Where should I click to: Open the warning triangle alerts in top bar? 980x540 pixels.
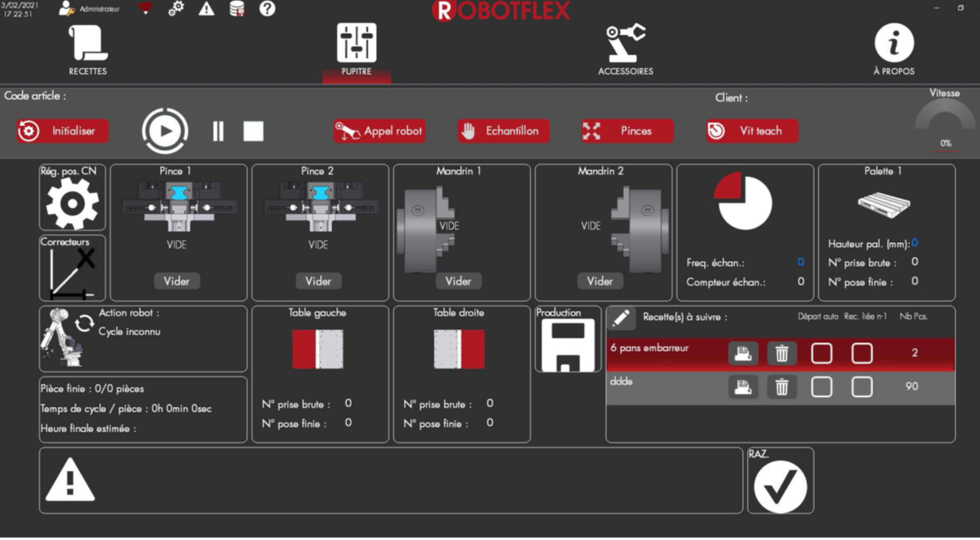point(206,9)
